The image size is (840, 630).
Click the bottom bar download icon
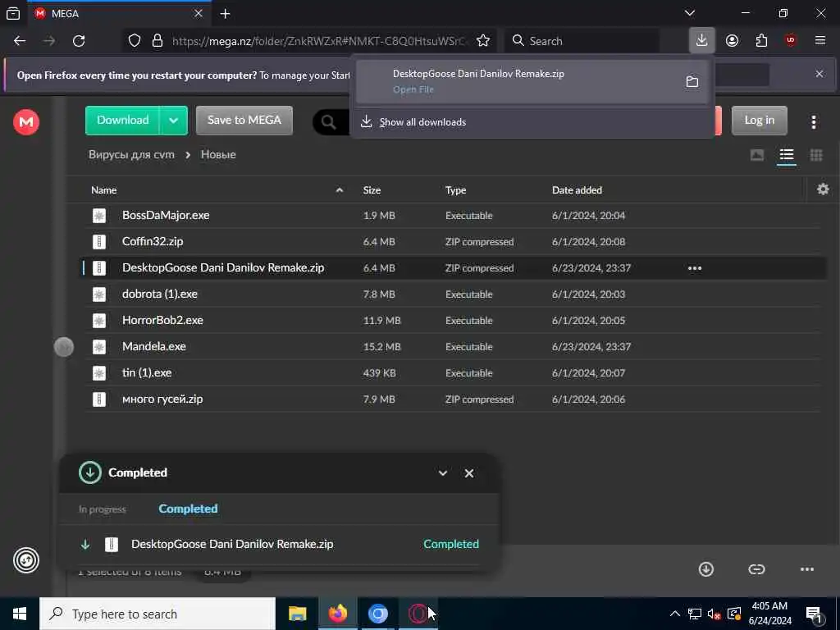coord(706,569)
